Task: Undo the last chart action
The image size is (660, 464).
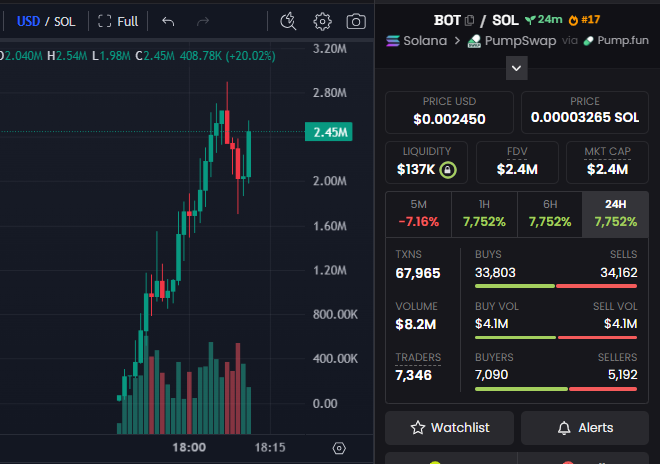Action: [168, 21]
